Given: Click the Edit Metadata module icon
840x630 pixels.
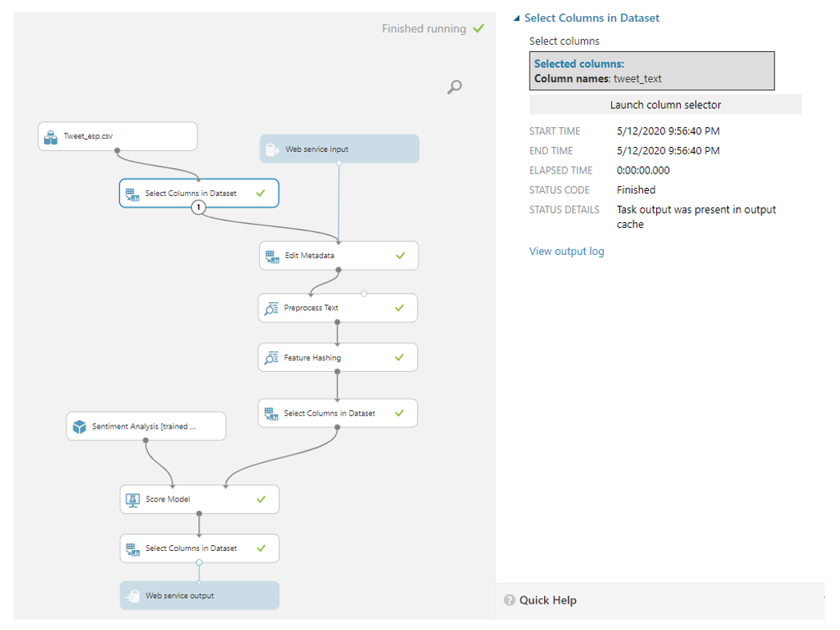Looking at the screenshot, I should 272,256.
